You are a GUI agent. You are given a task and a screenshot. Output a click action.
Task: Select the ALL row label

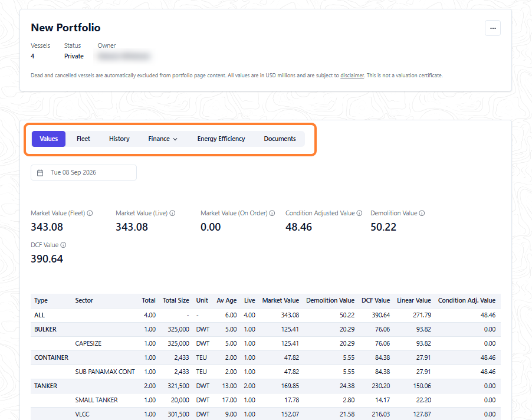[x=40, y=315]
